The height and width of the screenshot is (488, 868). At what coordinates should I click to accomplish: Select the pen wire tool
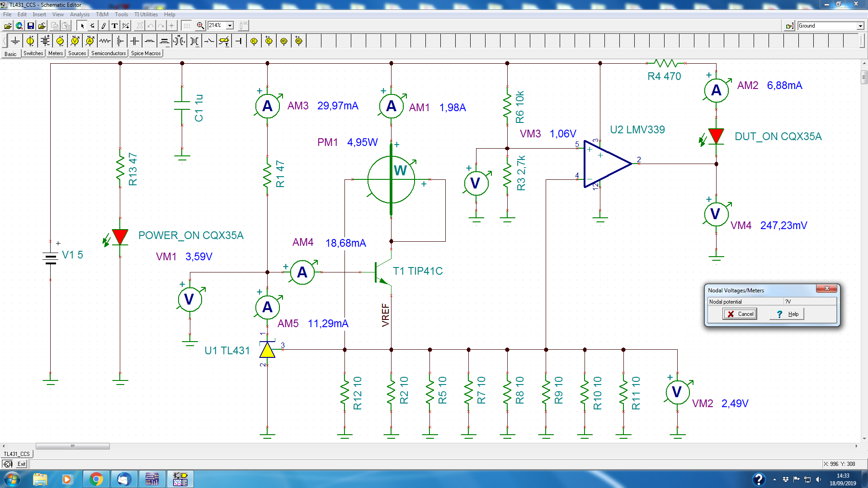104,26
